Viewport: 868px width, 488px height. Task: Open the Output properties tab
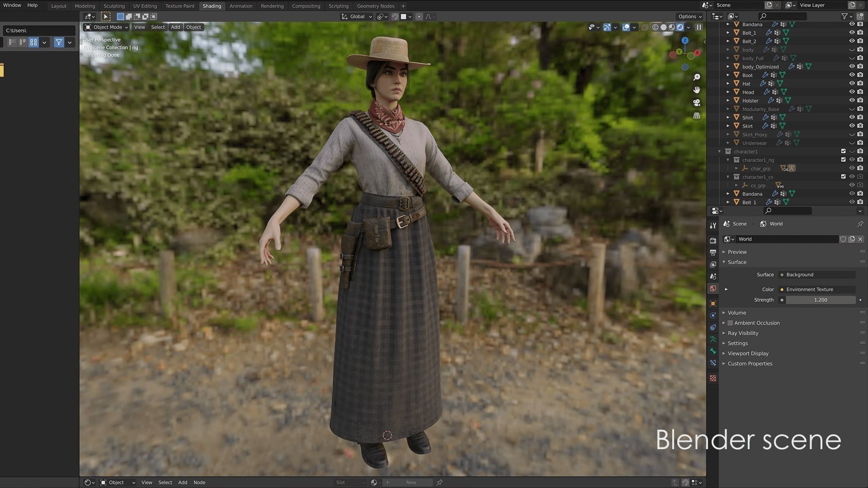coord(713,252)
